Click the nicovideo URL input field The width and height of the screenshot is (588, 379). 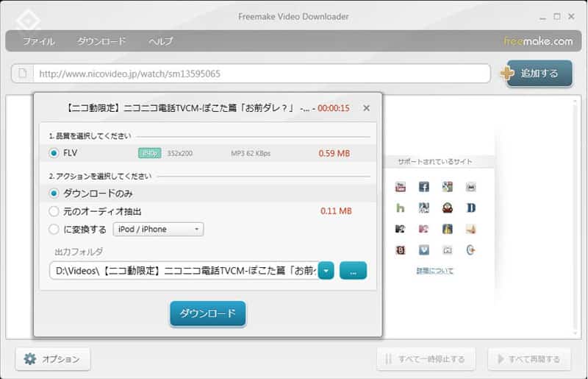262,74
